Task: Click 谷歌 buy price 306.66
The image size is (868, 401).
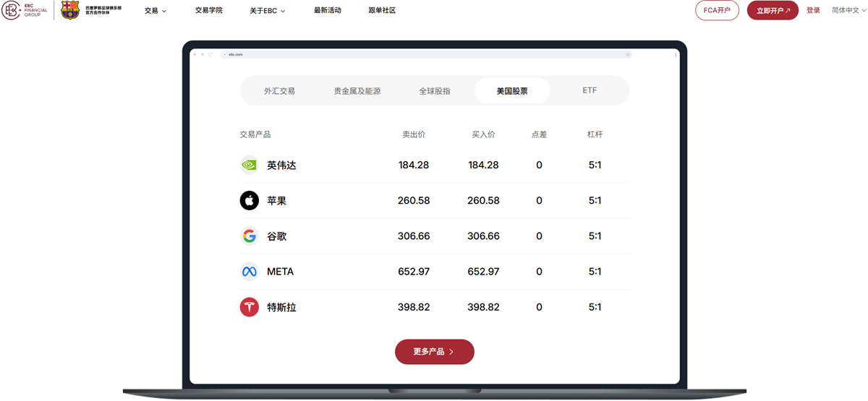Action: (x=483, y=236)
